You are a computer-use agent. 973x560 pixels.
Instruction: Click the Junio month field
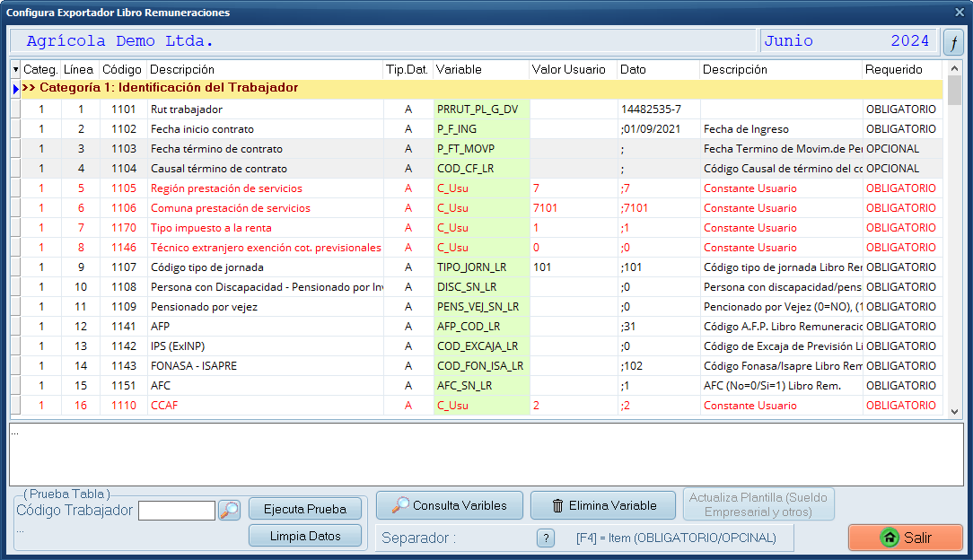(x=788, y=41)
